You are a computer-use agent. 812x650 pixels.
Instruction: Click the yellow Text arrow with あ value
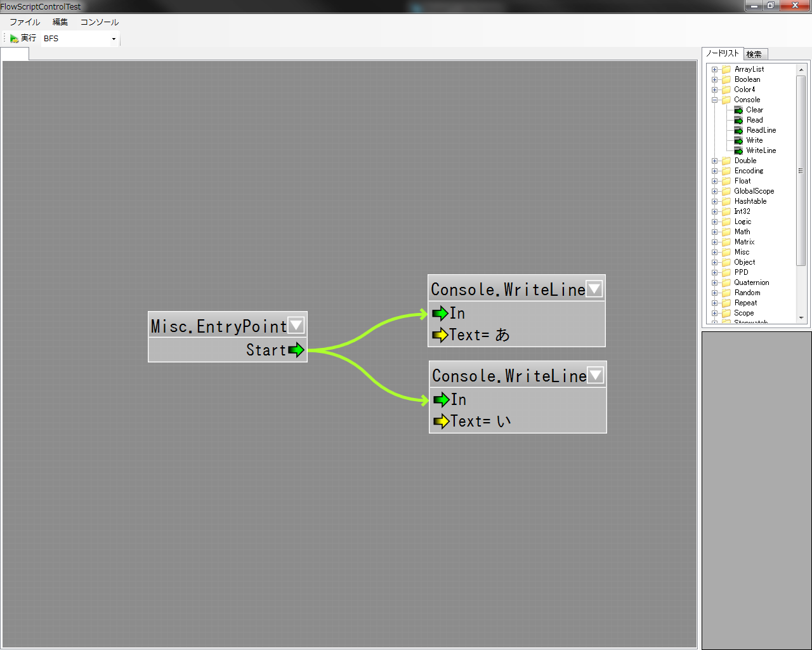(440, 335)
